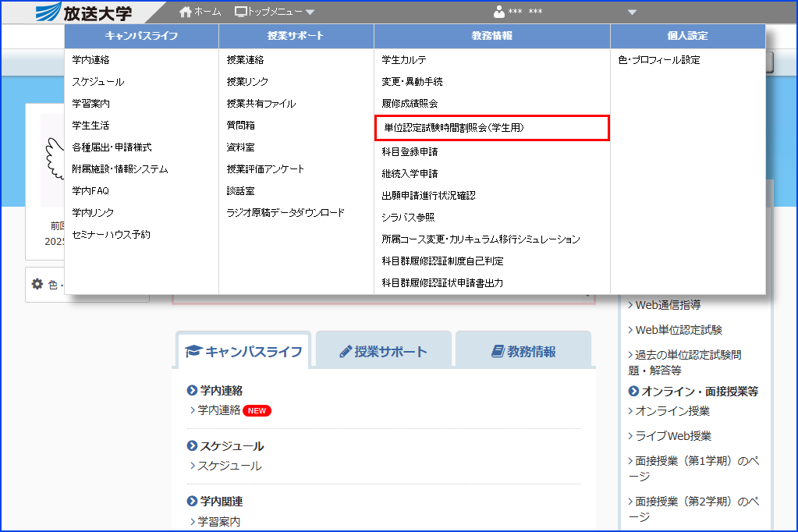The image size is (798, 532).
Task: Expand the トップメニュー dropdown arrow
Action: [x=310, y=12]
